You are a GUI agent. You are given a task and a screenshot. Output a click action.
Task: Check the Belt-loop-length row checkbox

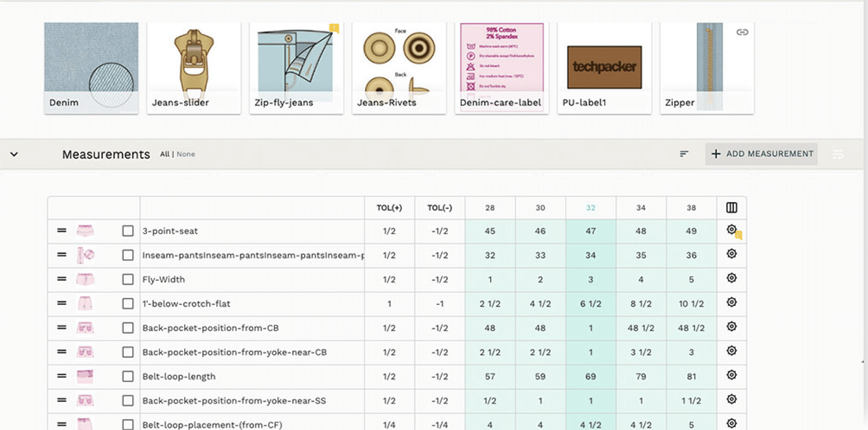coord(128,376)
